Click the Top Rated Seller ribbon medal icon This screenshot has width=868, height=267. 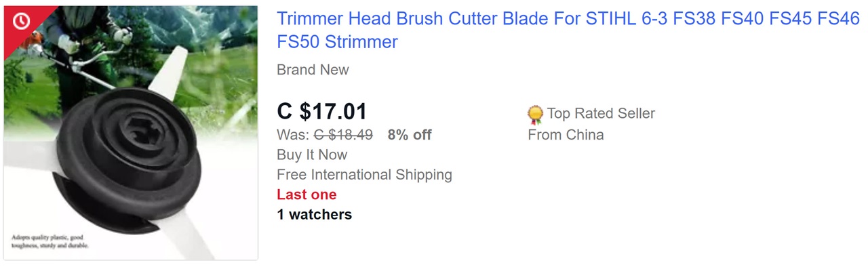(535, 115)
